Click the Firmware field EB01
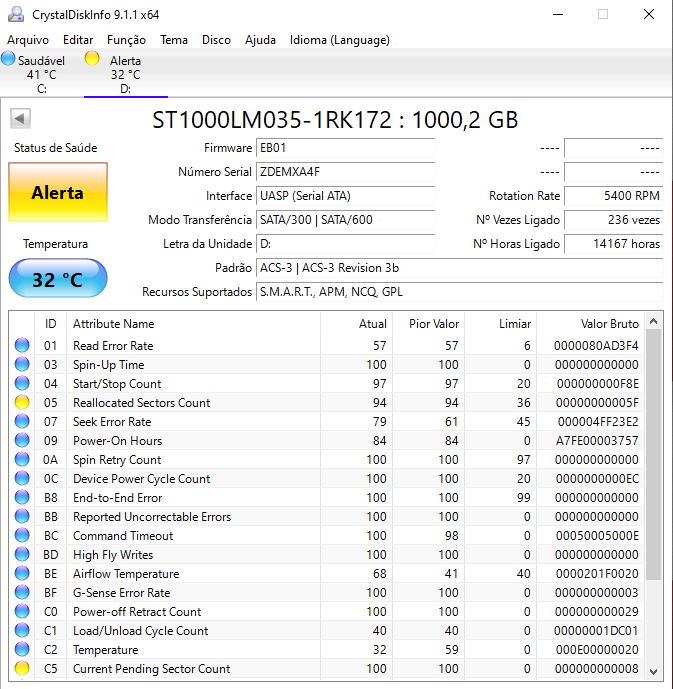Image resolution: width=673 pixels, height=689 pixels. point(345,148)
